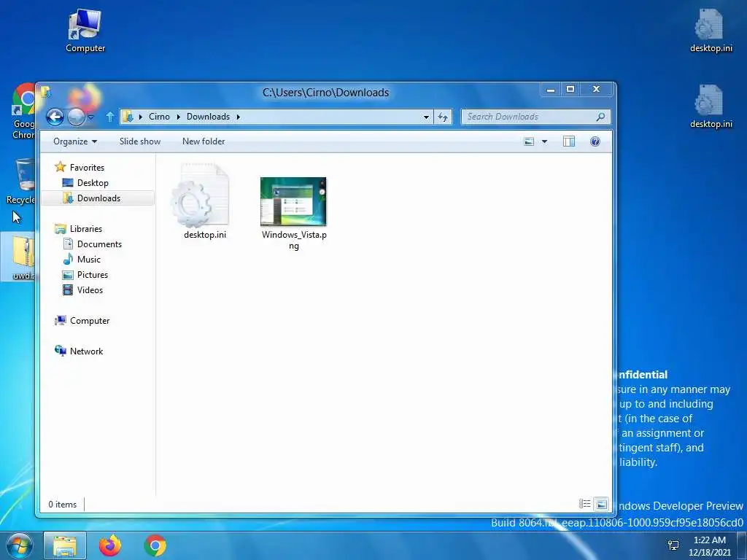
Task: Click the Windows_Vista.png file name
Action: pyautogui.click(x=294, y=240)
